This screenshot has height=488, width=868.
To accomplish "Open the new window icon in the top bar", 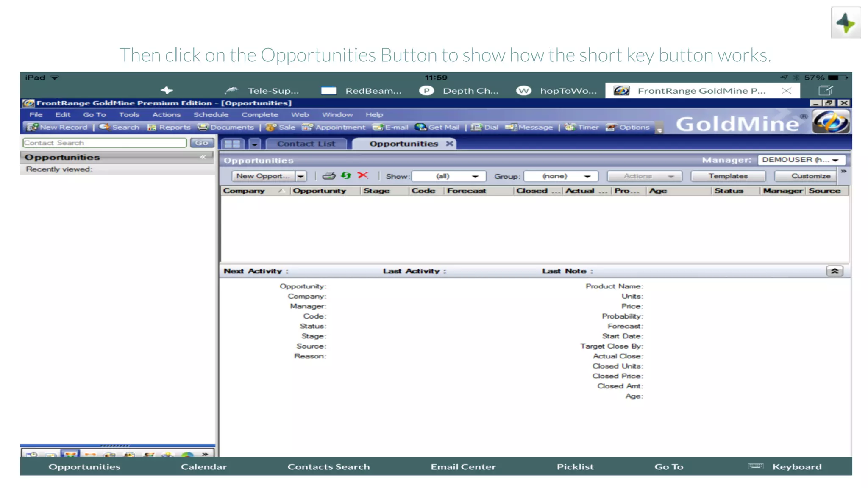I will 826,90.
